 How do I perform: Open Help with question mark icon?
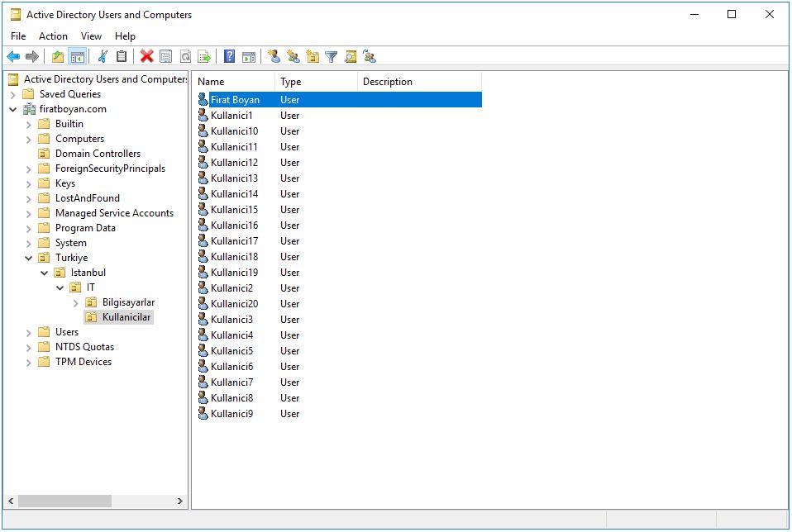pos(229,56)
